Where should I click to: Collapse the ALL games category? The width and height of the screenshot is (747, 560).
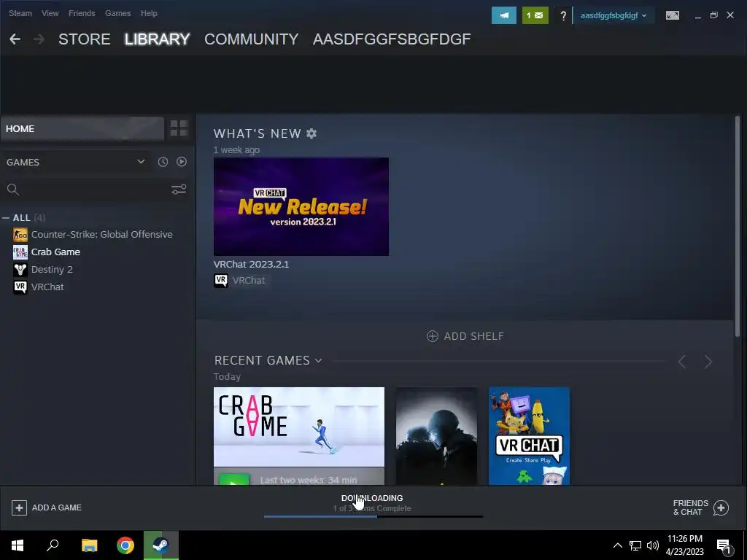pos(6,217)
